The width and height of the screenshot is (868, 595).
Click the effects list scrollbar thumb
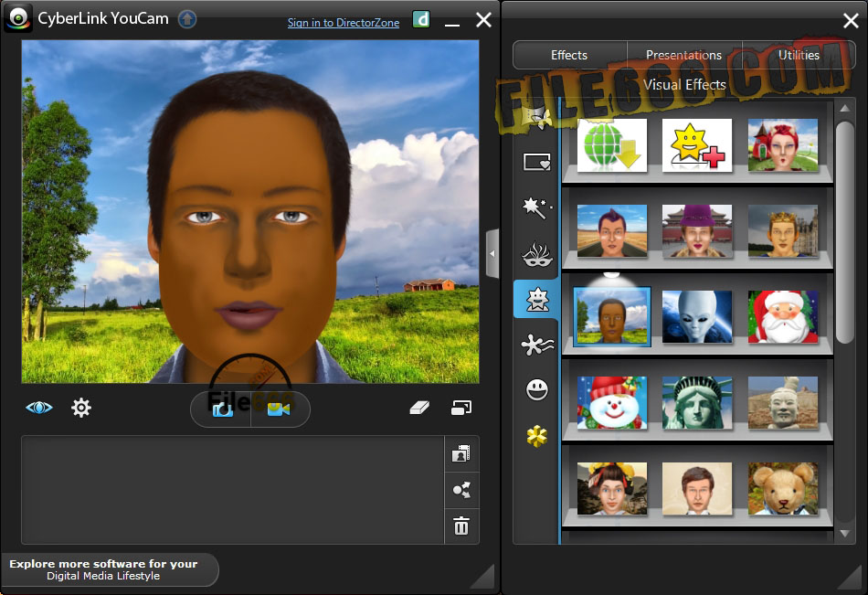click(x=845, y=233)
